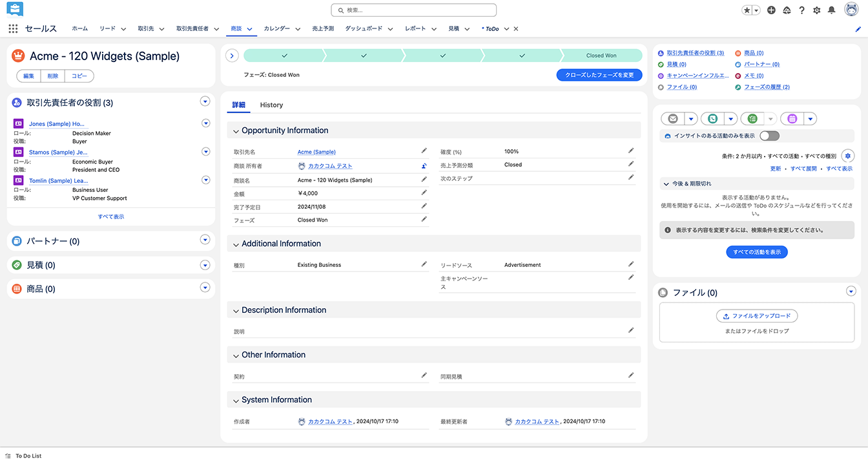Viewport: 868px width, 464px height.
Task: Click すべての活動を表示 button
Action: 757,252
